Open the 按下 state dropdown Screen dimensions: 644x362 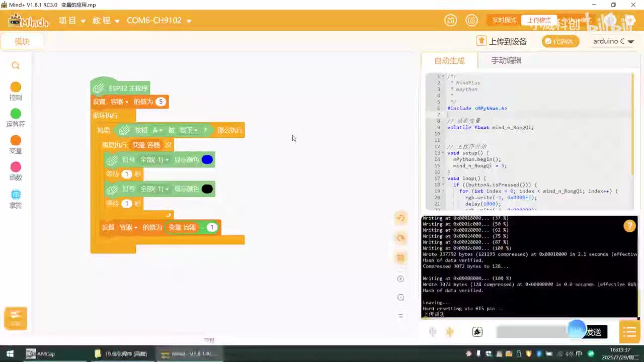(189, 130)
